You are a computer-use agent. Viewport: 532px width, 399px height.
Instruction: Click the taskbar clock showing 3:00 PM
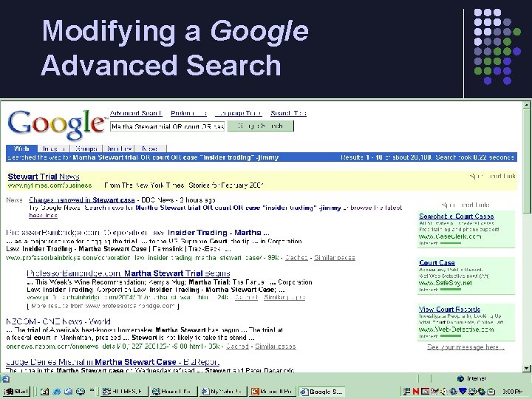(511, 392)
